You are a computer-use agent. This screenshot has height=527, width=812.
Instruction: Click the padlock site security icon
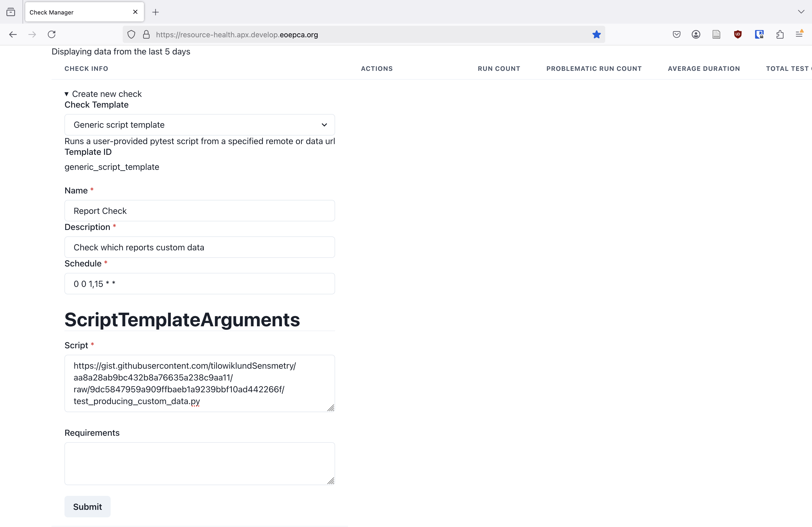click(146, 34)
